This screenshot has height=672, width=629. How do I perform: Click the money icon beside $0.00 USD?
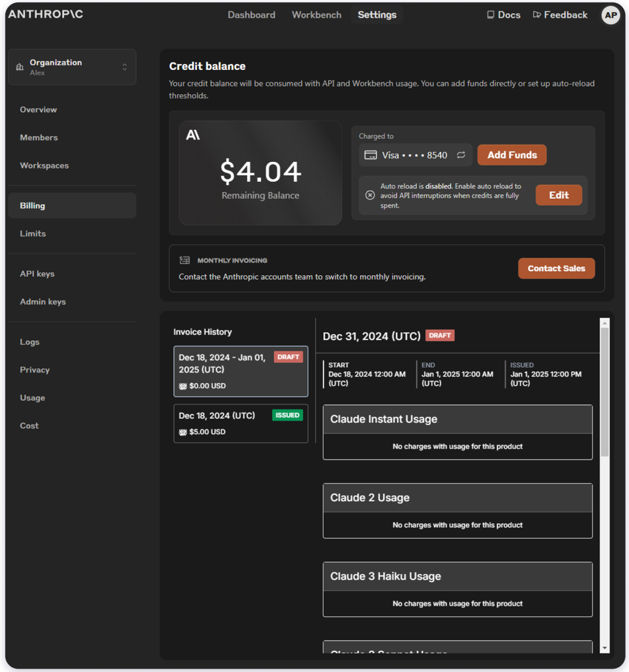(182, 386)
